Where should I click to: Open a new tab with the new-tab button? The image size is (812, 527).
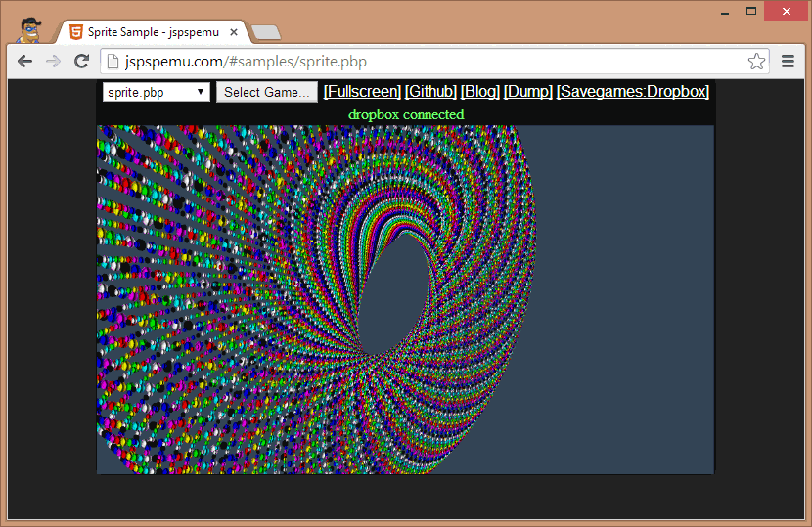tap(265, 32)
